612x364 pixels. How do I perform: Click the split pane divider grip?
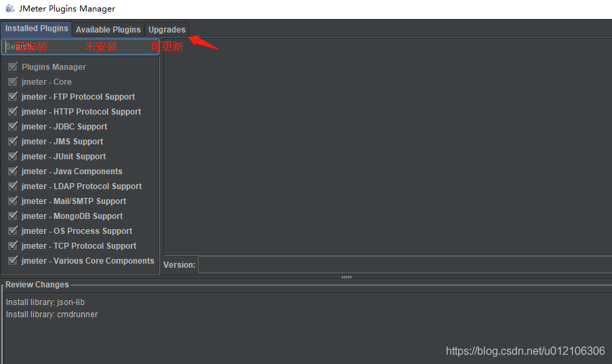(346, 277)
